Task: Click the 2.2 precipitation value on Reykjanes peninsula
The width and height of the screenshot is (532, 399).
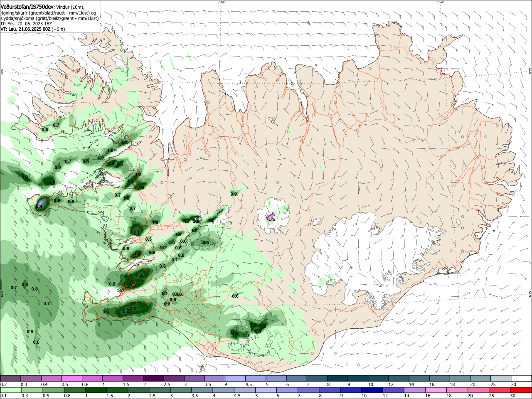Action: [x=126, y=311]
